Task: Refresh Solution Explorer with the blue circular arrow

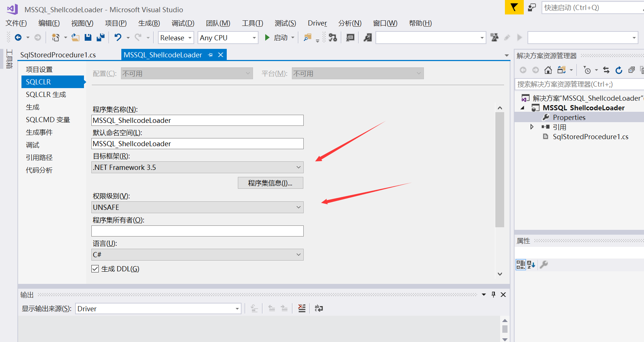Action: click(619, 70)
